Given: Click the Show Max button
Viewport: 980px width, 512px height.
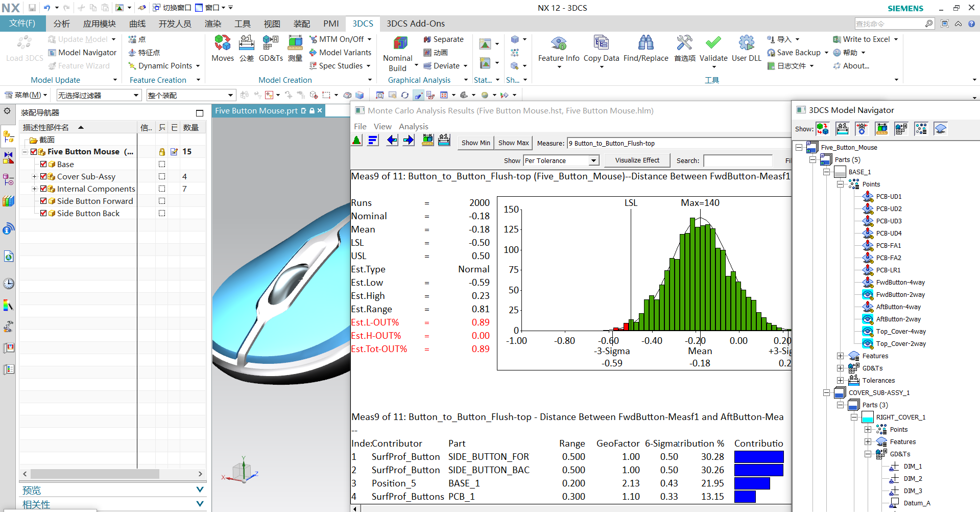Looking at the screenshot, I should coord(513,143).
